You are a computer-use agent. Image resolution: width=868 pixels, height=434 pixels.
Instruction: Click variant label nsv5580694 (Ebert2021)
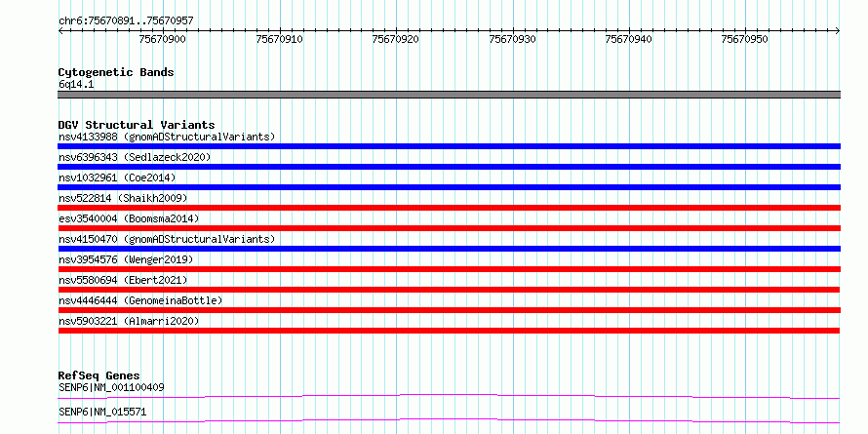(123, 280)
